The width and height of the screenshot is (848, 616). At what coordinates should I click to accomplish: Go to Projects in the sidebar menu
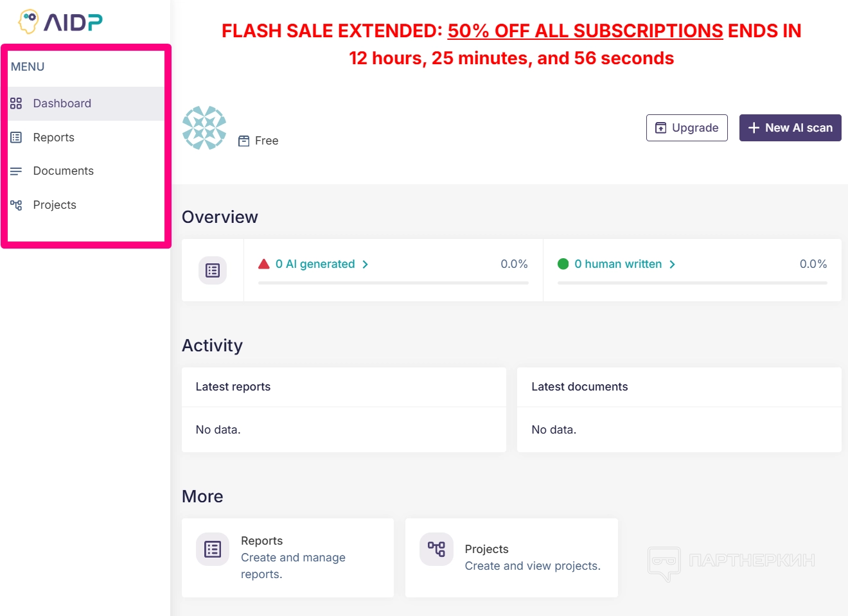pos(55,205)
